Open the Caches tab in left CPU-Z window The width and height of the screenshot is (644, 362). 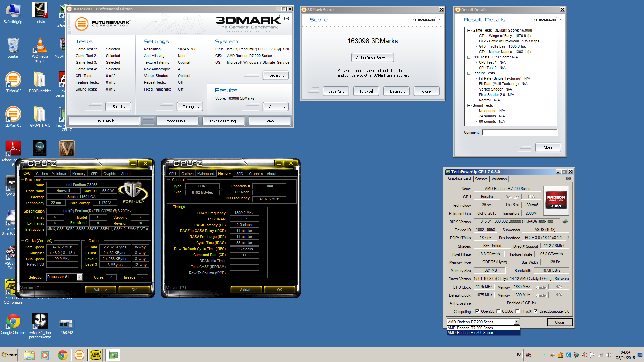pyautogui.click(x=42, y=174)
